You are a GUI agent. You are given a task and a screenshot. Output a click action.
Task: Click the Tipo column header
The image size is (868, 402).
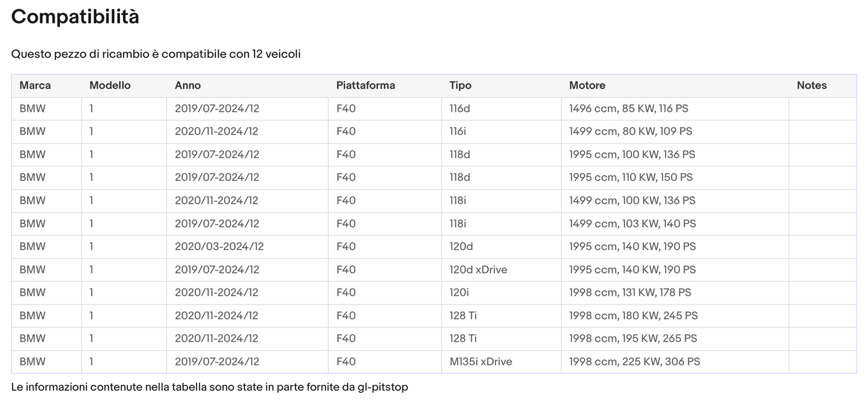click(460, 85)
